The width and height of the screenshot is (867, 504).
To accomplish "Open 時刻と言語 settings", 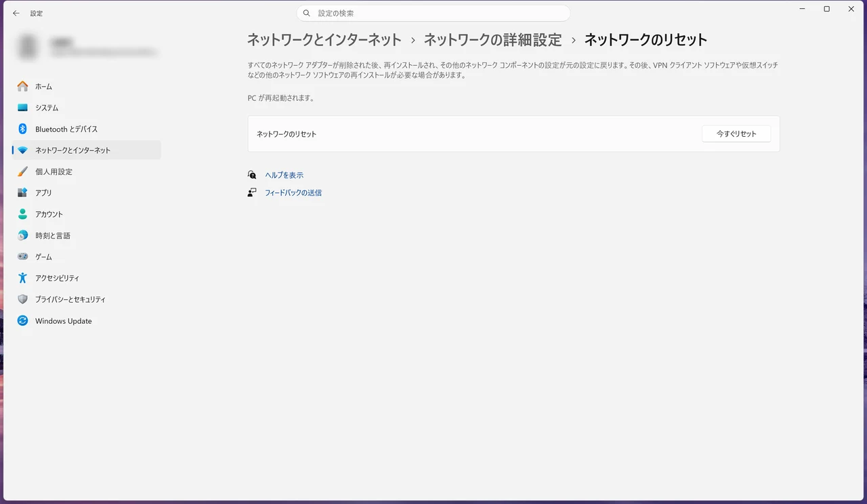I will click(87, 236).
